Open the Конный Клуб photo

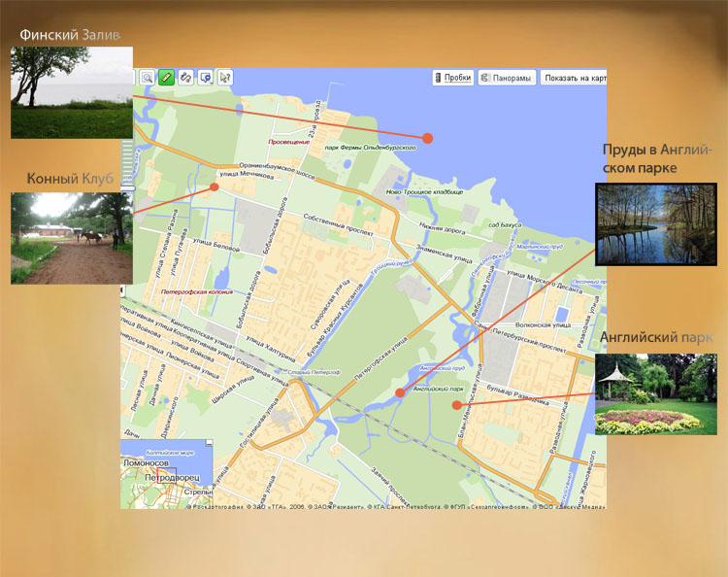[72, 238]
